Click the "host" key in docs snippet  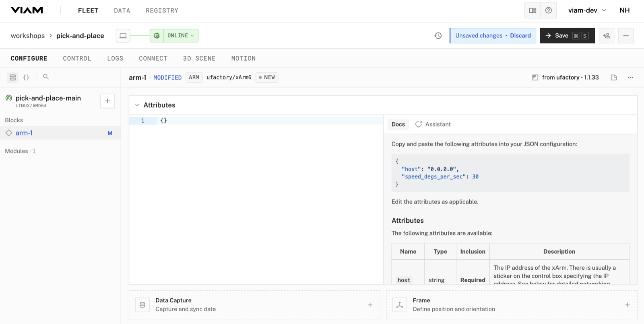pyautogui.click(x=411, y=169)
